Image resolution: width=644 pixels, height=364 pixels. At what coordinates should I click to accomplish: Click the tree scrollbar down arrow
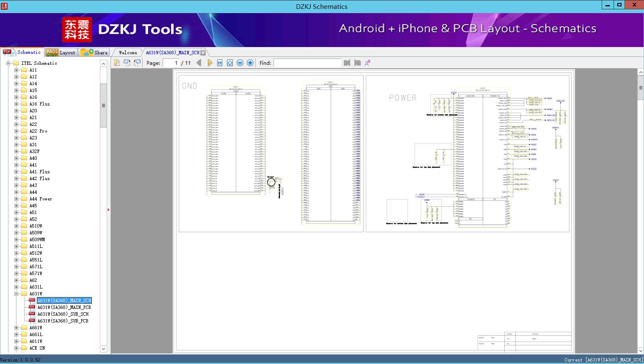[x=103, y=349]
